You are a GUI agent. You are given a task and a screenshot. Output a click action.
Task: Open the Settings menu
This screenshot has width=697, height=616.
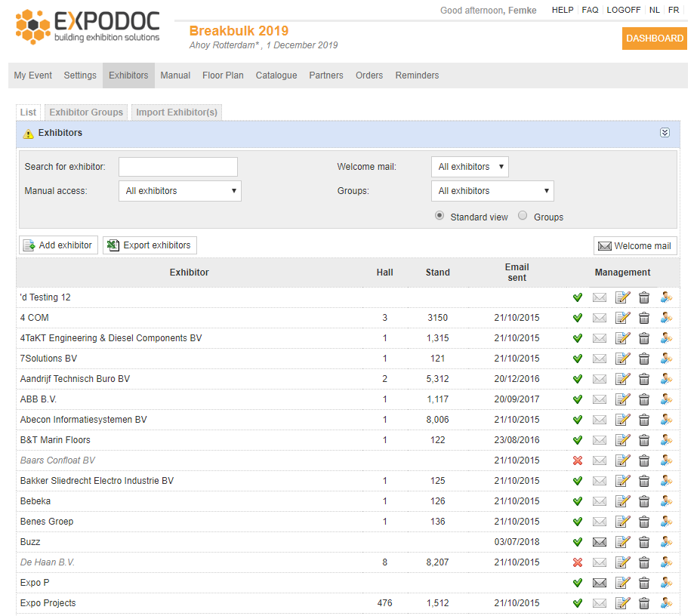(x=80, y=75)
